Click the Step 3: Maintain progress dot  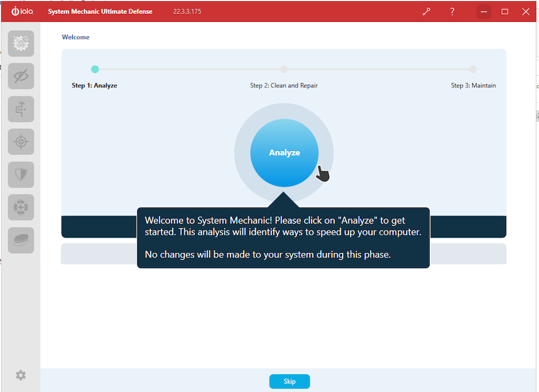pos(473,69)
